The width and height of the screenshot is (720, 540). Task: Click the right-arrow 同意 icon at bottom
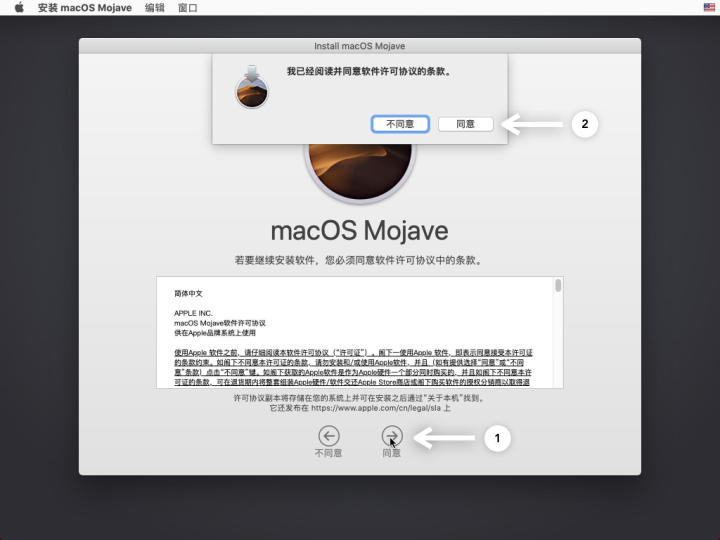[x=392, y=436]
